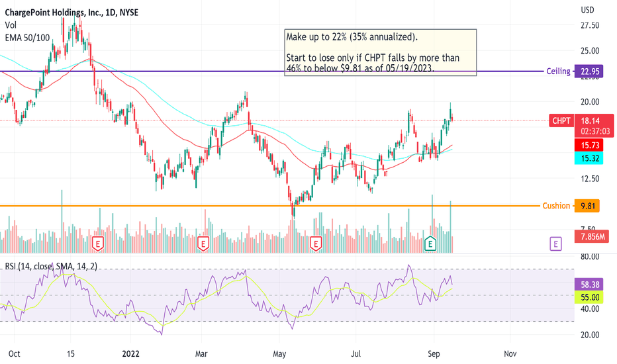Click the purple upcoming earnings marker
617x364 pixels.
pyautogui.click(x=555, y=244)
